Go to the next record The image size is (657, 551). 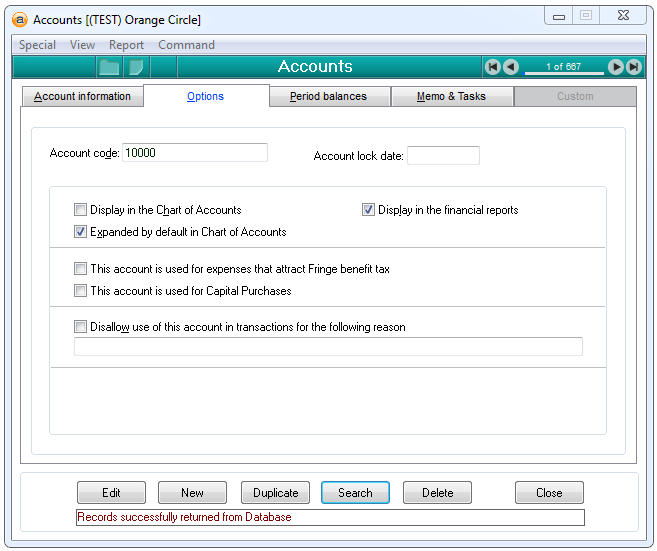[616, 67]
